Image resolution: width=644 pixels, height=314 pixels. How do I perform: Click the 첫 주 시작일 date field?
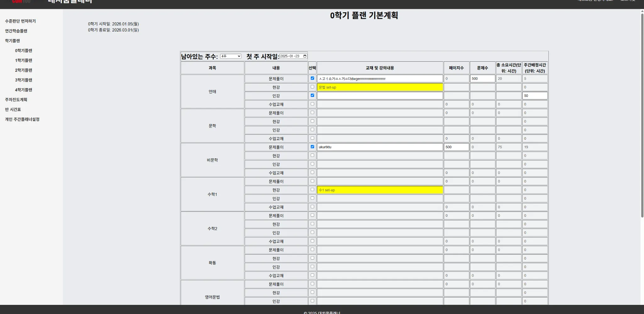tap(293, 56)
